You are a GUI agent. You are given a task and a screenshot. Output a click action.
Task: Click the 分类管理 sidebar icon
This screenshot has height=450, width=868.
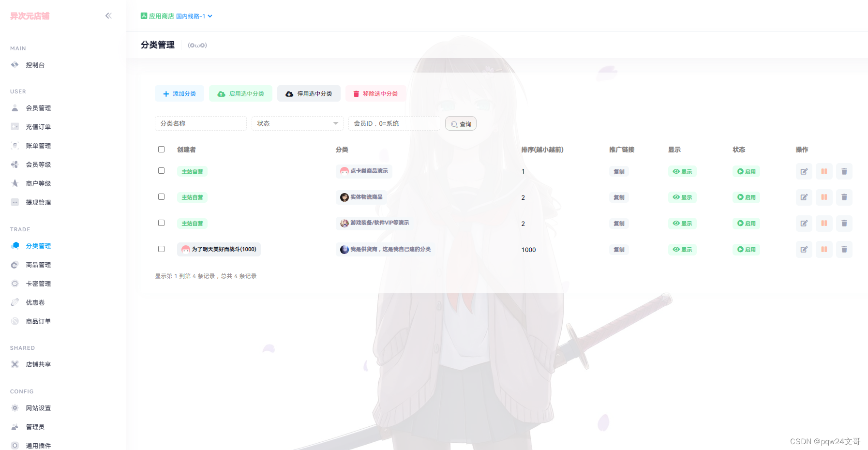[15, 246]
